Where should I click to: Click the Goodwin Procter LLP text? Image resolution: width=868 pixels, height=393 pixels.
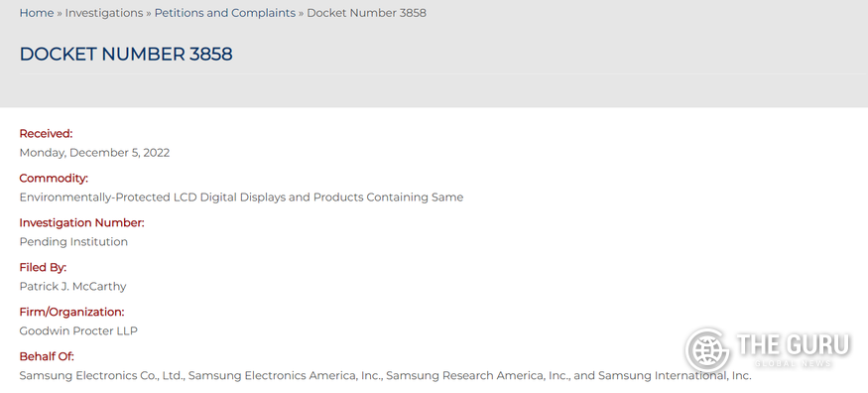pos(78,331)
